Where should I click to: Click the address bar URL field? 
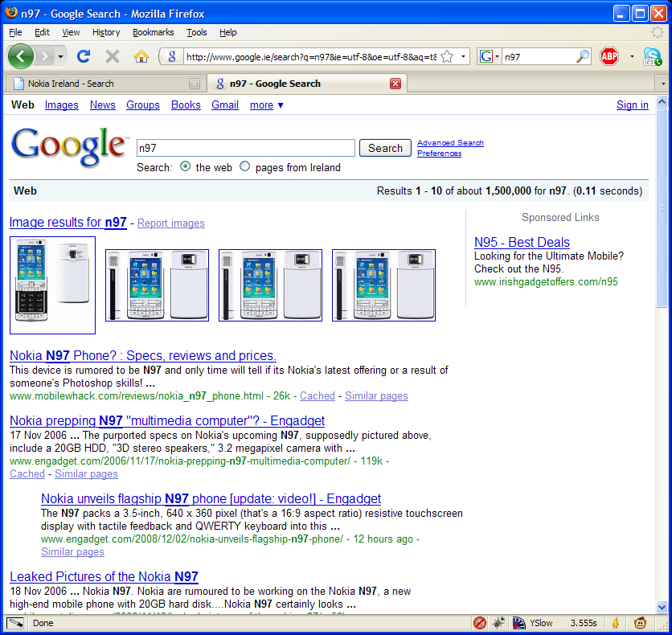pos(311,56)
